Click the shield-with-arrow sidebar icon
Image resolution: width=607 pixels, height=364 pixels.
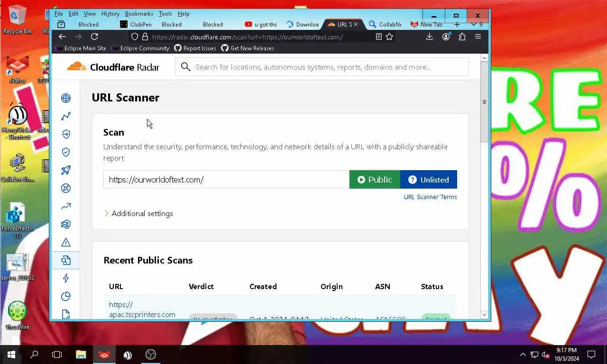click(x=66, y=134)
